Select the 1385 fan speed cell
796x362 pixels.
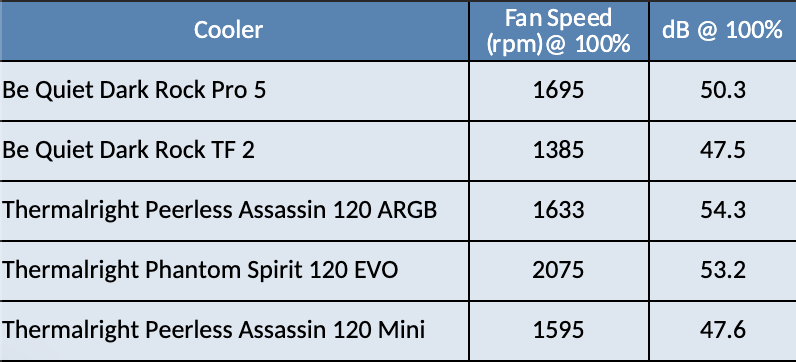coord(559,151)
